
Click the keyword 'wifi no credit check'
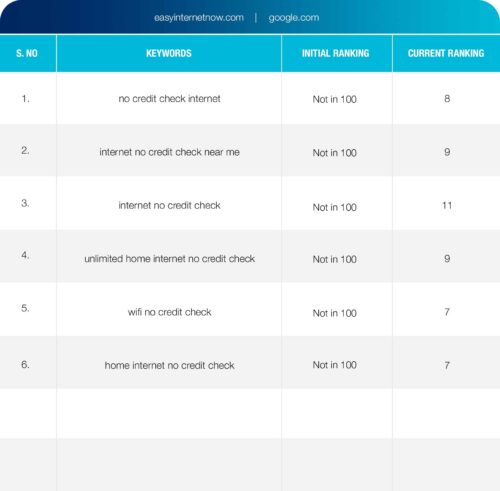pos(169,312)
